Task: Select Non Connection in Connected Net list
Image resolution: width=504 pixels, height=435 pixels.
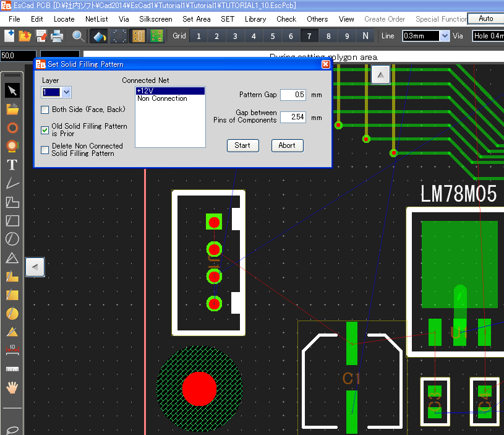Action: click(170, 98)
